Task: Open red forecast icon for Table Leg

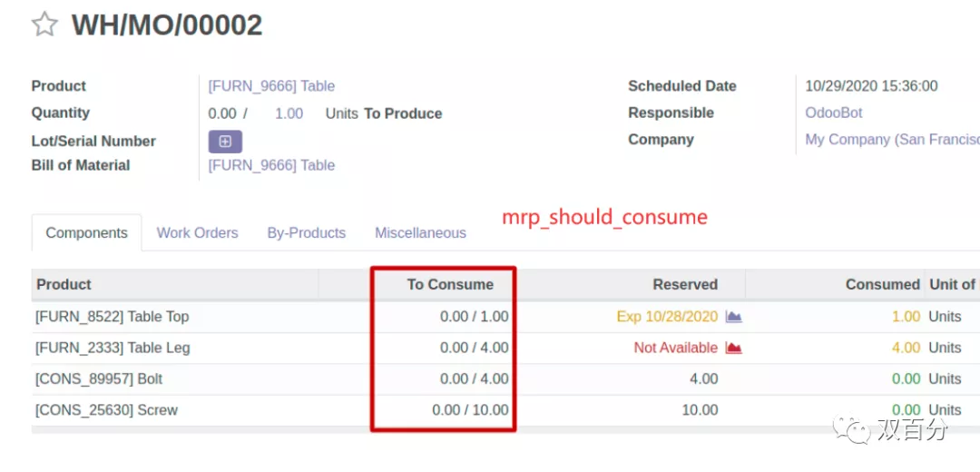Action: [x=734, y=348]
